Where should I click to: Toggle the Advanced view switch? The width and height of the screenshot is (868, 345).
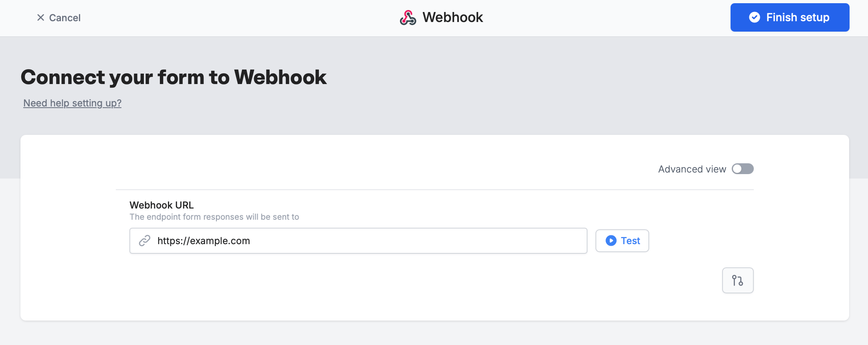(x=743, y=169)
